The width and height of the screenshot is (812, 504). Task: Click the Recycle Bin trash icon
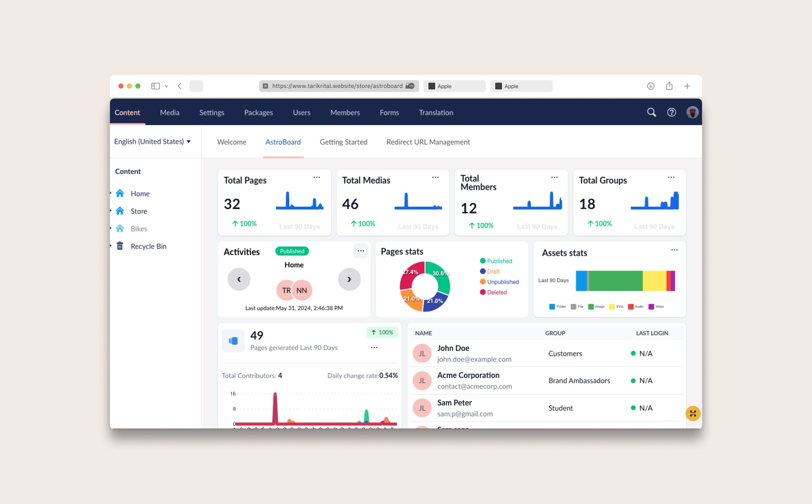click(120, 246)
